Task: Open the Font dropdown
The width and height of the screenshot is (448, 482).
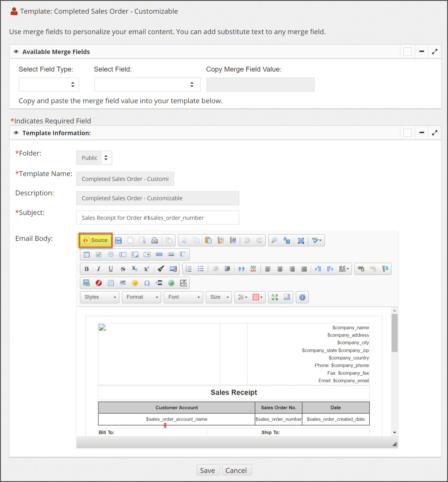Action: pyautogui.click(x=183, y=297)
